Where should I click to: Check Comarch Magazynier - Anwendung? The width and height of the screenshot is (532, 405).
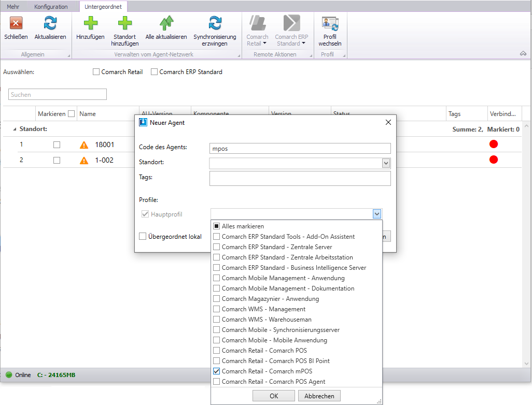coord(216,299)
